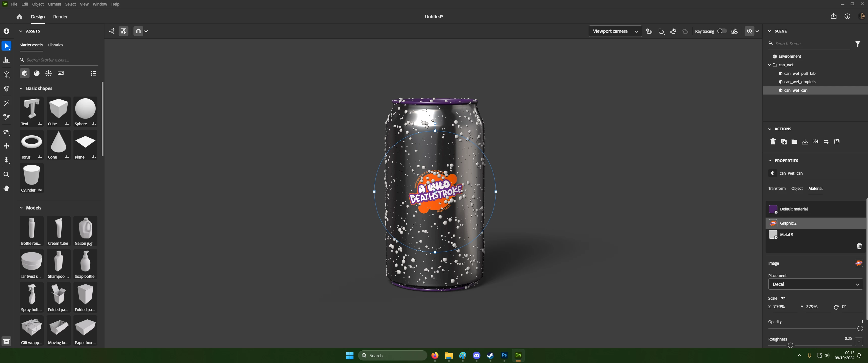The height and width of the screenshot is (363, 868).
Task: Click the duplicate icon in Actions
Action: tap(784, 142)
